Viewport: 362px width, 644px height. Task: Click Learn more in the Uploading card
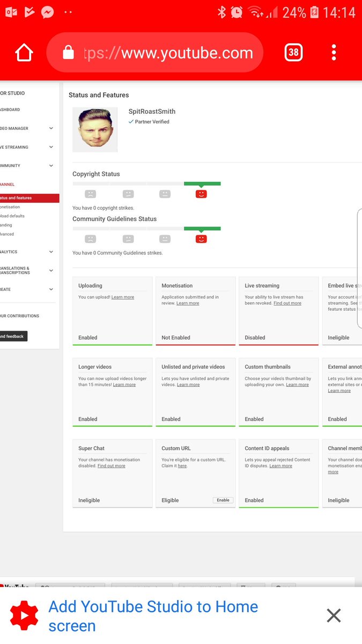tap(123, 297)
